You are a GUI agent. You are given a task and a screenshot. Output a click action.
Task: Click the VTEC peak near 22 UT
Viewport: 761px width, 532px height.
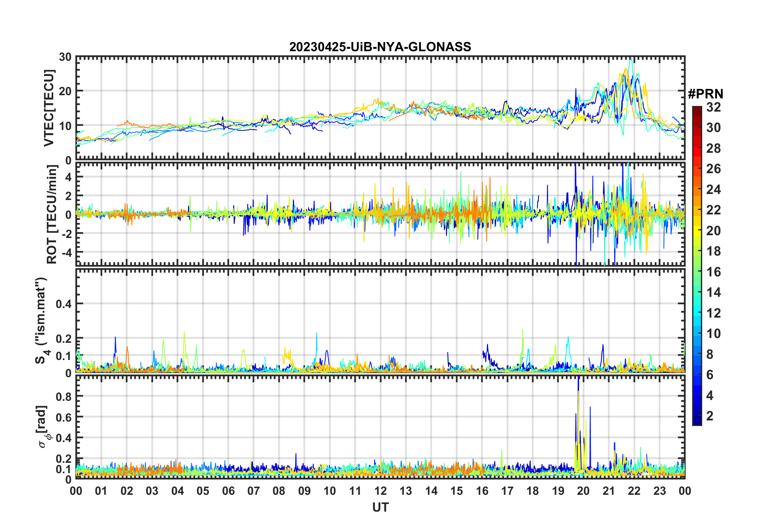pos(631,60)
